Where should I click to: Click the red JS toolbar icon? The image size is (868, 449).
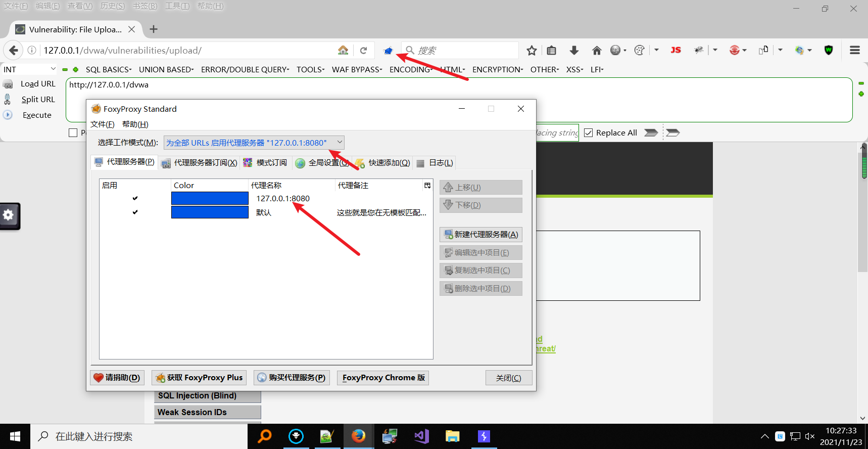[x=676, y=50]
